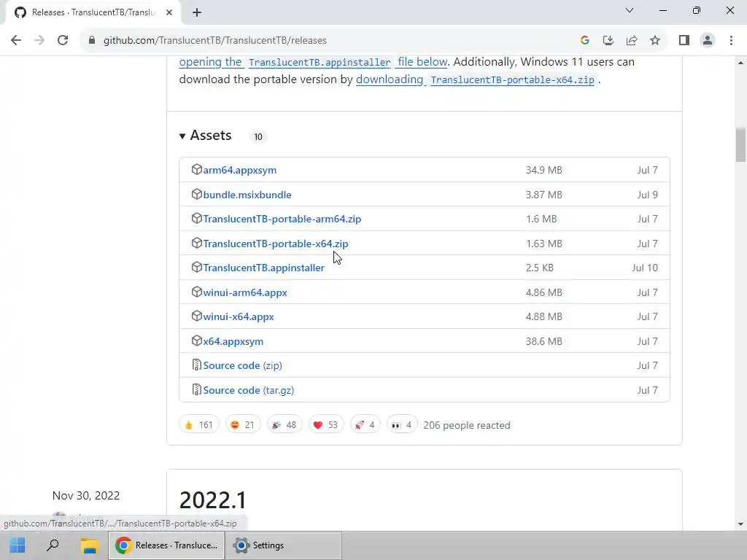Open the tab search chevron
This screenshot has width=747, height=560.
(630, 10)
